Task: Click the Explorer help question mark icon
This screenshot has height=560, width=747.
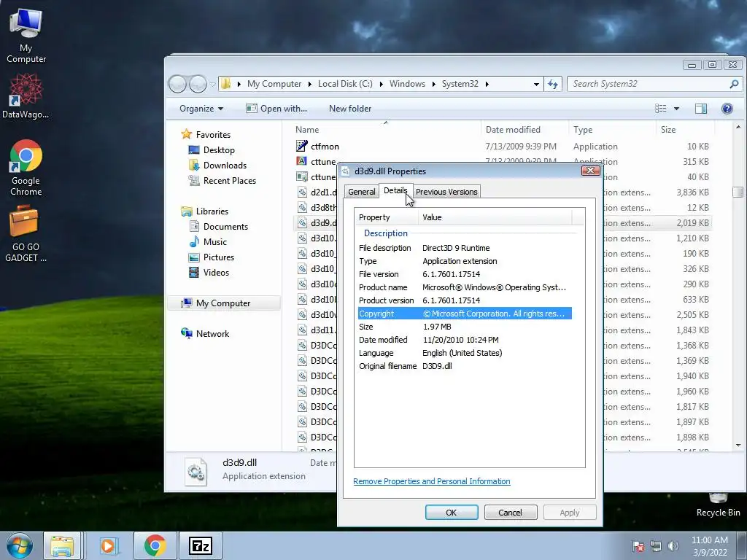Action: [x=727, y=109]
